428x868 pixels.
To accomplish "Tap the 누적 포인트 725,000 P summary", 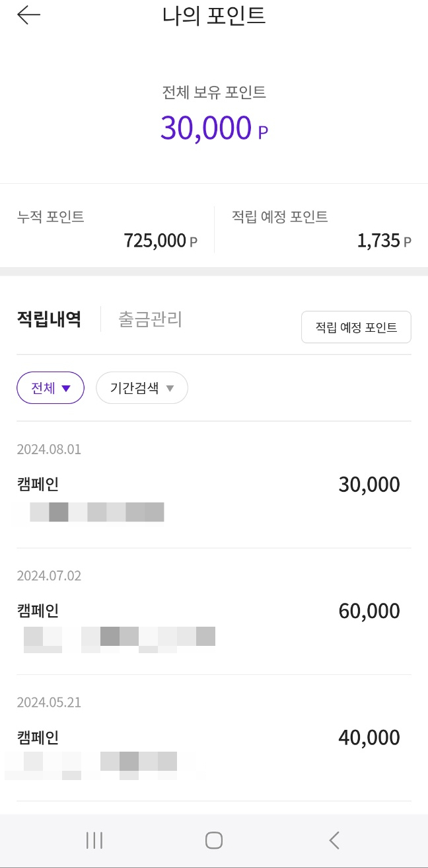I will pyautogui.click(x=107, y=229).
